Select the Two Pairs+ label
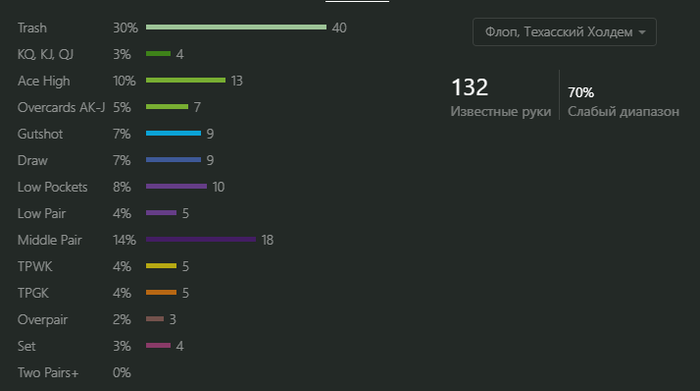This screenshot has height=391, width=700. pos(48,373)
